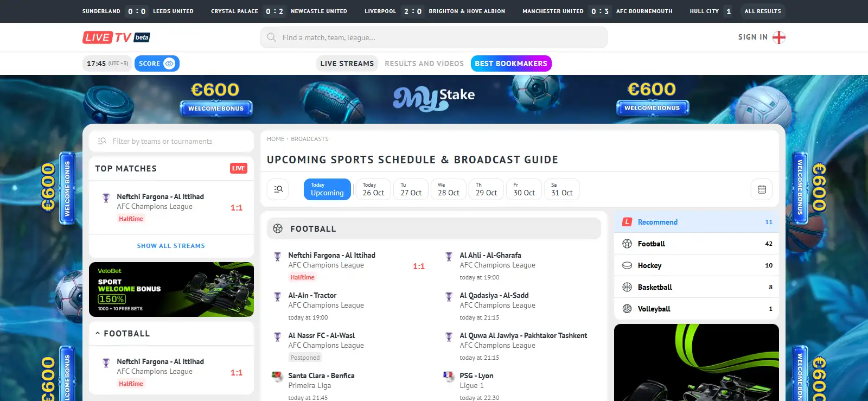Image resolution: width=868 pixels, height=401 pixels.
Task: Open the VeloBet Sport Welcome Bonus banner
Action: pos(171,290)
